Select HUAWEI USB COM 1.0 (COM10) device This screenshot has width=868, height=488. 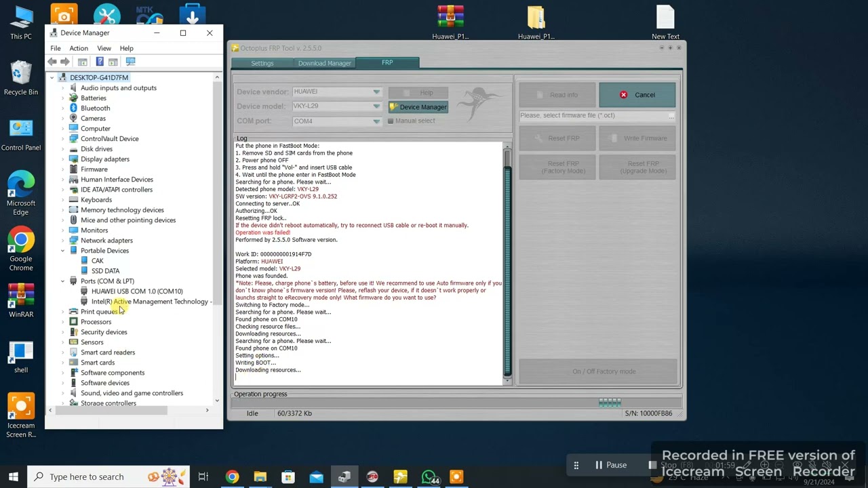click(137, 291)
